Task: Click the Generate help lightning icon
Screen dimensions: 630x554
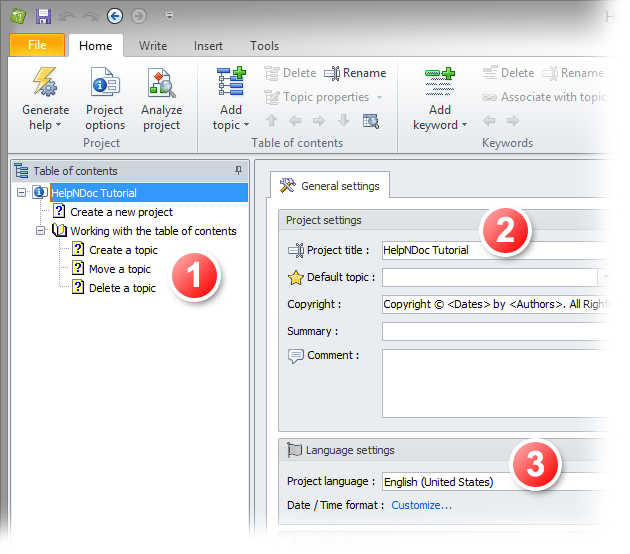Action: point(45,82)
